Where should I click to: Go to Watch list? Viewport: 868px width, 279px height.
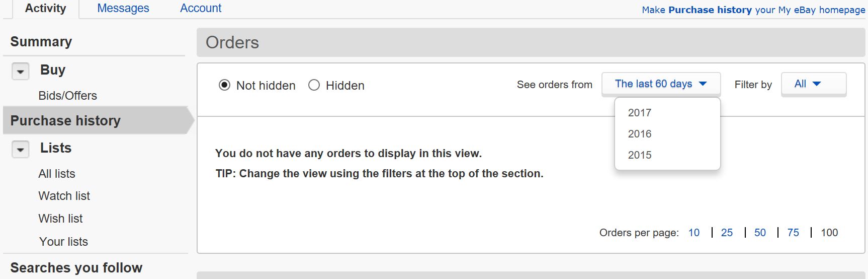(64, 196)
